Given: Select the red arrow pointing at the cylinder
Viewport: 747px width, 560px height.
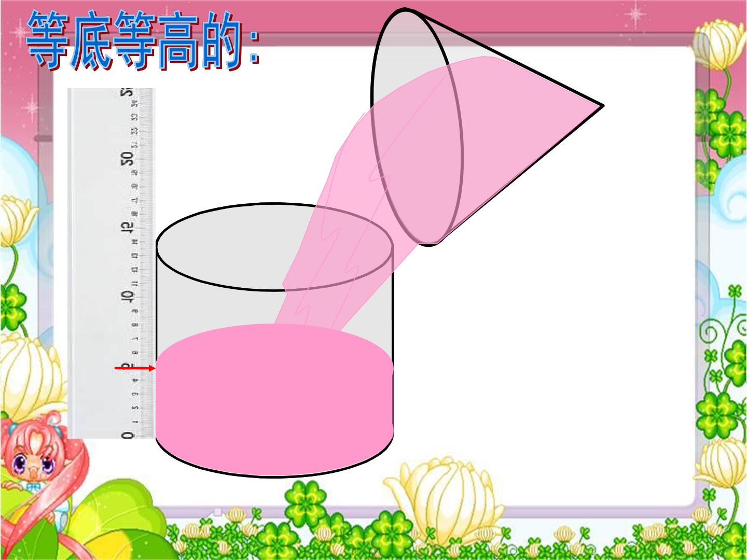Looking at the screenshot, I should point(135,368).
